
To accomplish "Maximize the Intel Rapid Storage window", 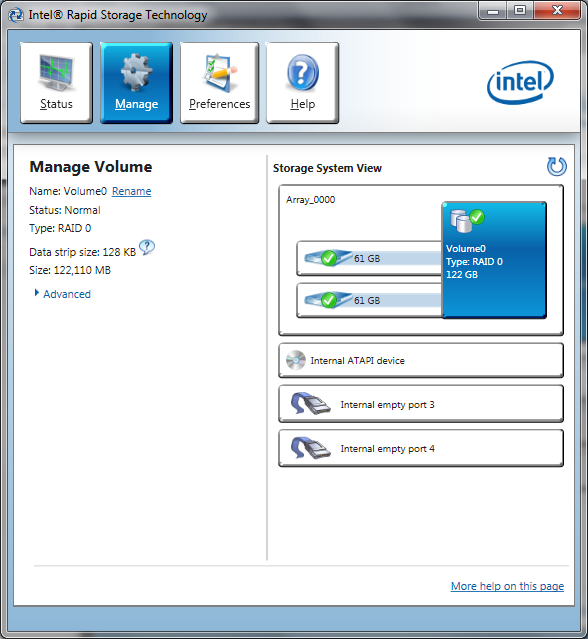I will pyautogui.click(x=520, y=11).
